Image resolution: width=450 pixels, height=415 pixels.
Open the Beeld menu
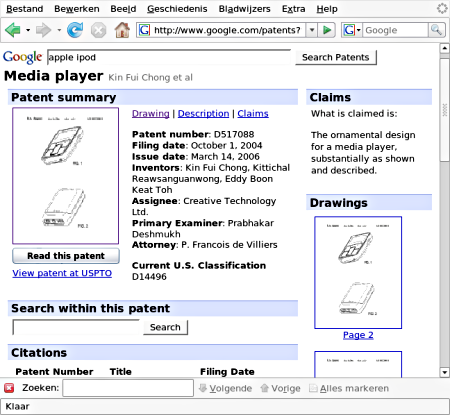coord(123,9)
